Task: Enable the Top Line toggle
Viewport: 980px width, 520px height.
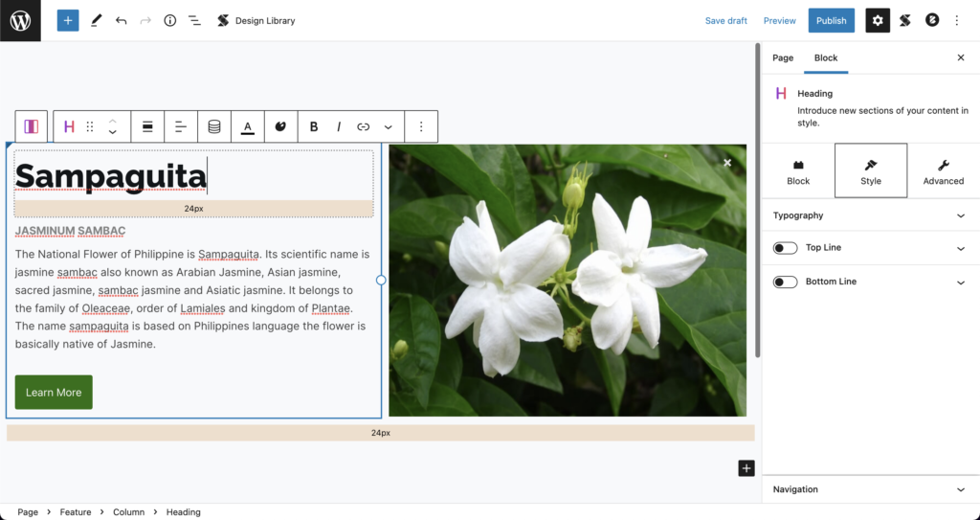Action: 785,248
